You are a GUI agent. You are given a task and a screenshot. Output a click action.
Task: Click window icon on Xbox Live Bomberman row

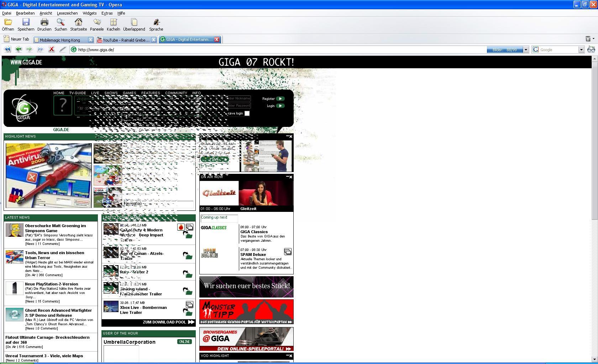[x=189, y=305]
